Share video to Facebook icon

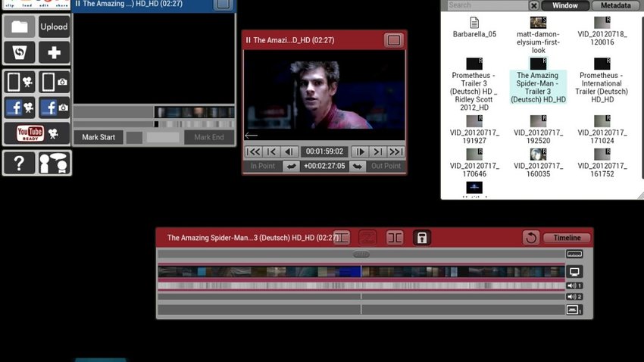tap(19, 108)
